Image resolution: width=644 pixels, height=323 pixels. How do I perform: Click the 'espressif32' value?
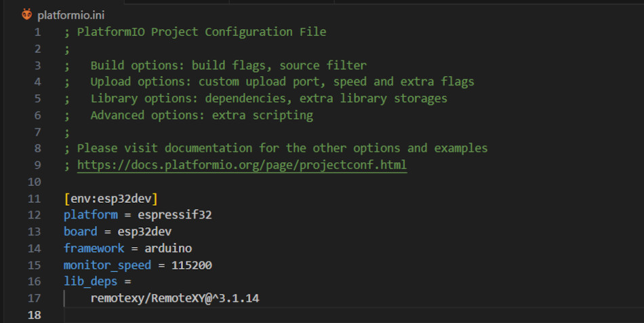174,215
